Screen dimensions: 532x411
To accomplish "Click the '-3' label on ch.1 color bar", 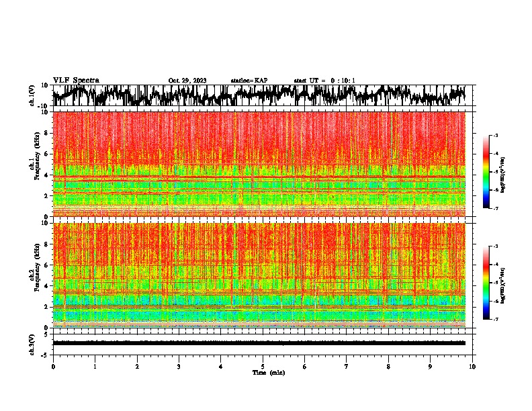I will (495, 135).
